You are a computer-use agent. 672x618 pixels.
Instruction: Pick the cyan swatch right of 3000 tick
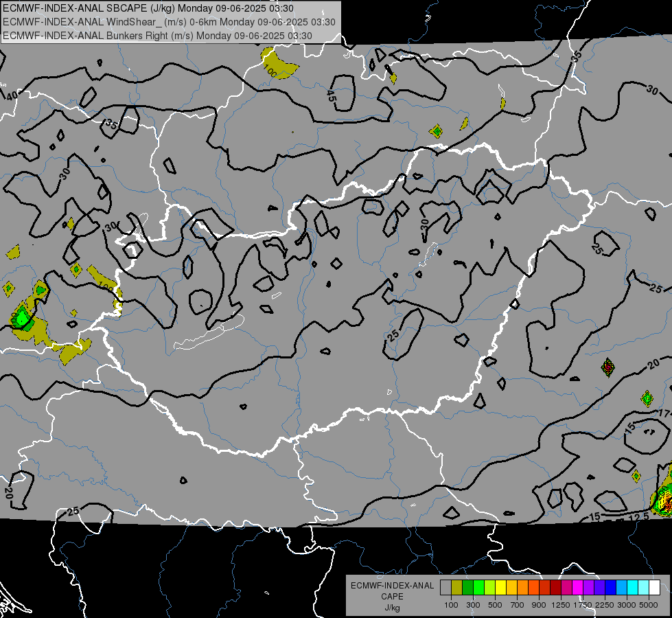pyautogui.click(x=633, y=588)
